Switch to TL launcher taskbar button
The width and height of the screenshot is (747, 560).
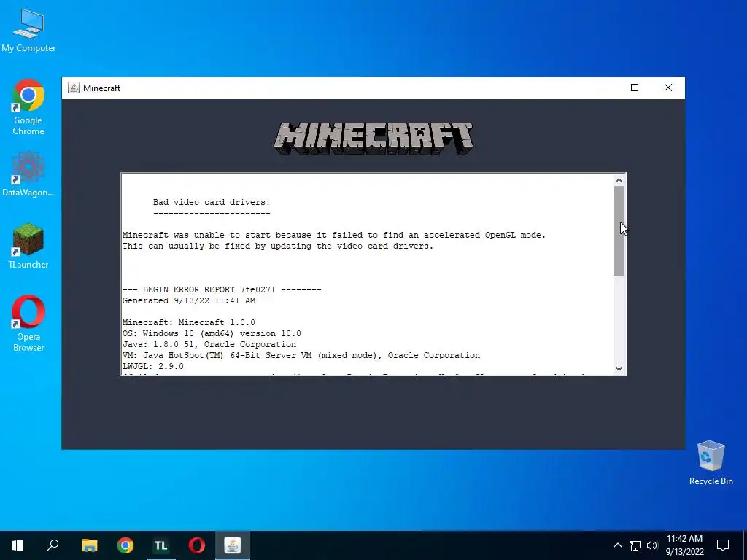coord(161,545)
